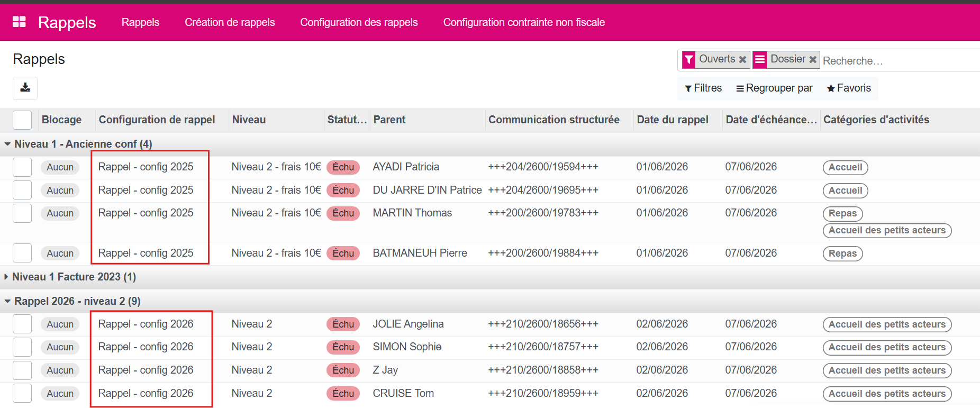Open the AYADI Patricia parent cell
Viewport: 980px width, 408px height.
tap(406, 167)
